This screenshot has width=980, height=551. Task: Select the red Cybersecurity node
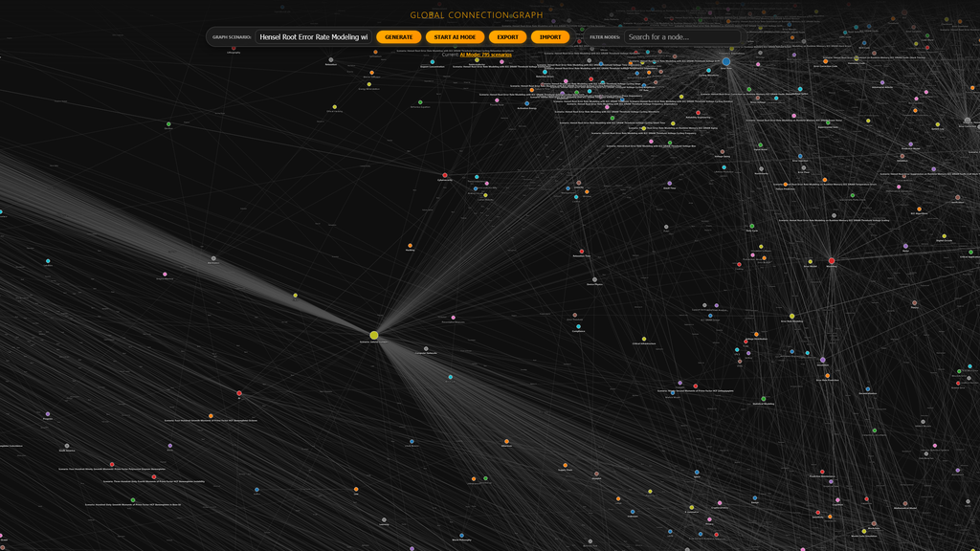445,176
